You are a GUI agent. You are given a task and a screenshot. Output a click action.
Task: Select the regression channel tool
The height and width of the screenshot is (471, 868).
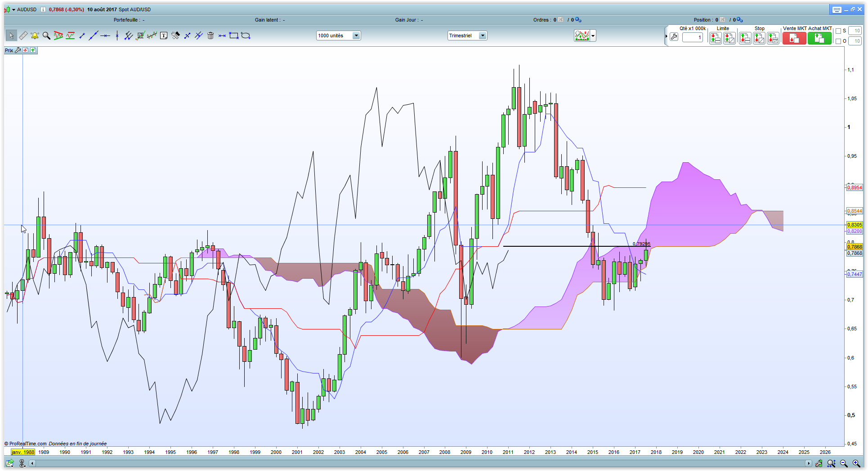click(152, 36)
